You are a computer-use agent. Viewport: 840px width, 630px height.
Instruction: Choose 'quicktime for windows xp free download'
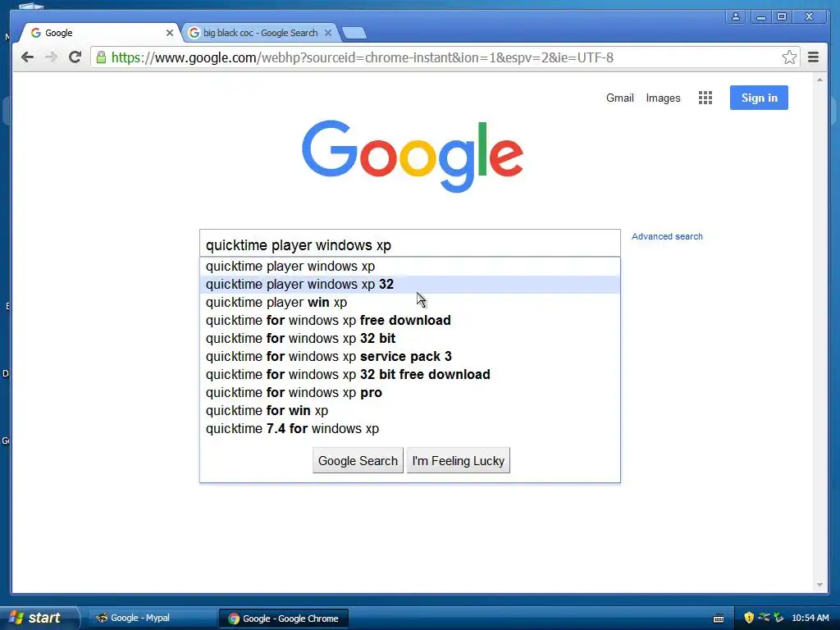click(x=410, y=321)
